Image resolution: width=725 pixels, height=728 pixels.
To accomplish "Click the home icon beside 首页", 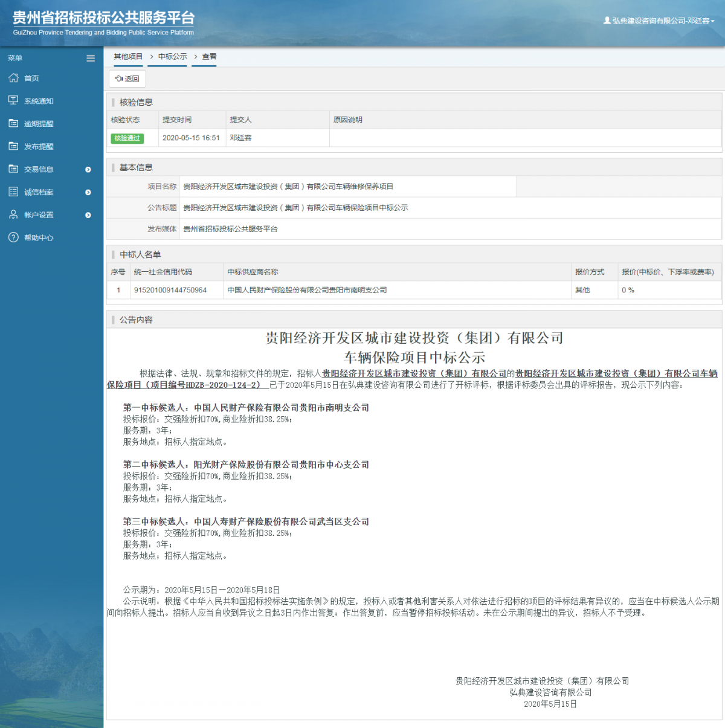I will [x=13, y=78].
